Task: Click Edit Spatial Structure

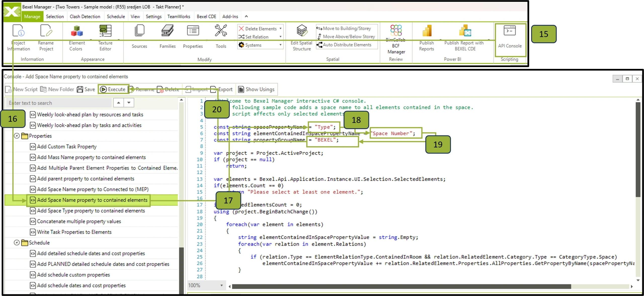Action: pos(301,38)
